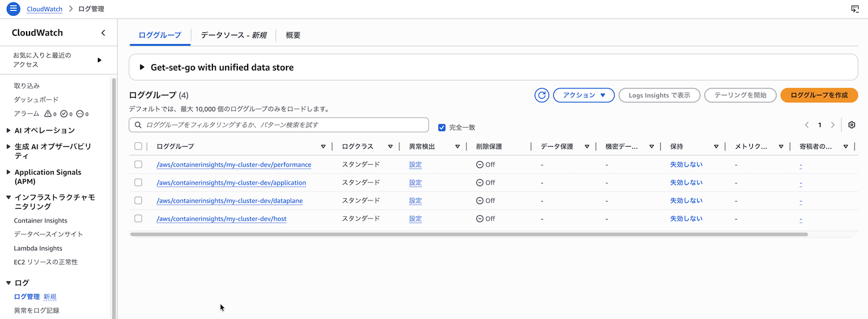Click the refresh log groups icon
This screenshot has height=319, width=868.
click(542, 95)
